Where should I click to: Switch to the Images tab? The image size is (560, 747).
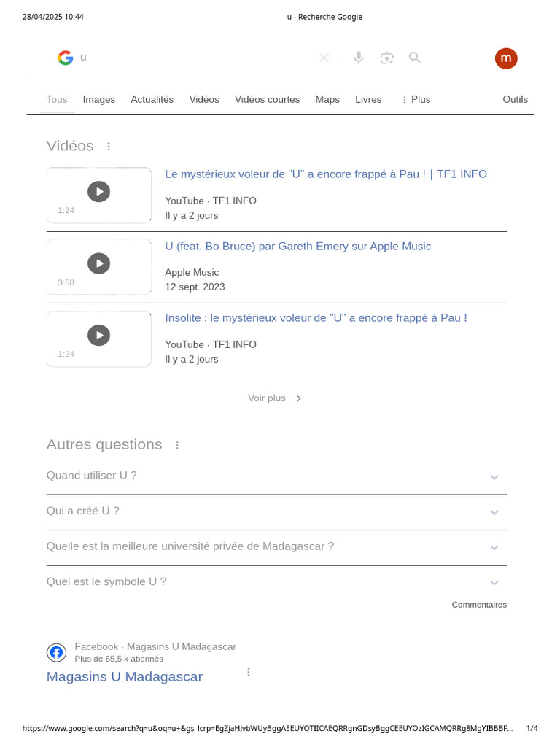pos(98,99)
